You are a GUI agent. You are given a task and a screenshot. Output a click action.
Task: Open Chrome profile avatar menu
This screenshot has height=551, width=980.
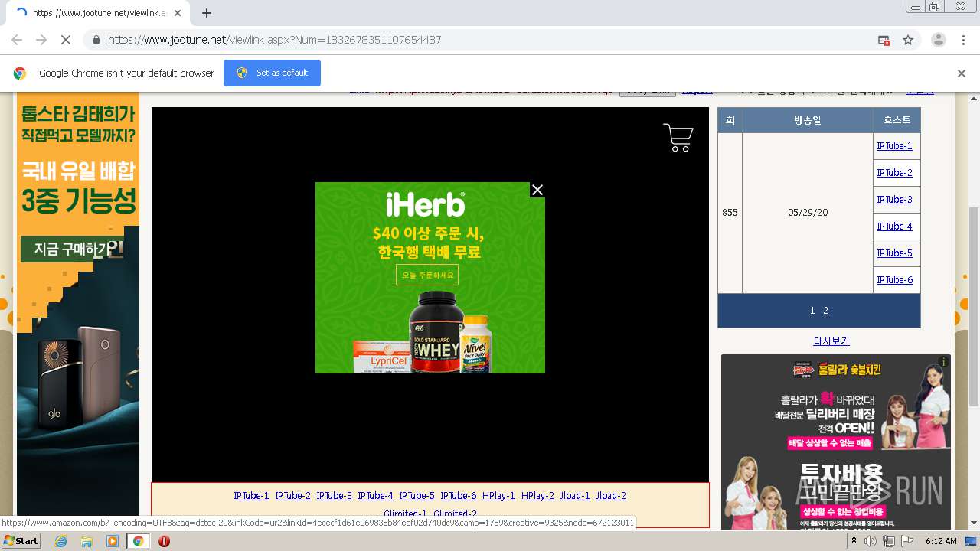(x=939, y=40)
